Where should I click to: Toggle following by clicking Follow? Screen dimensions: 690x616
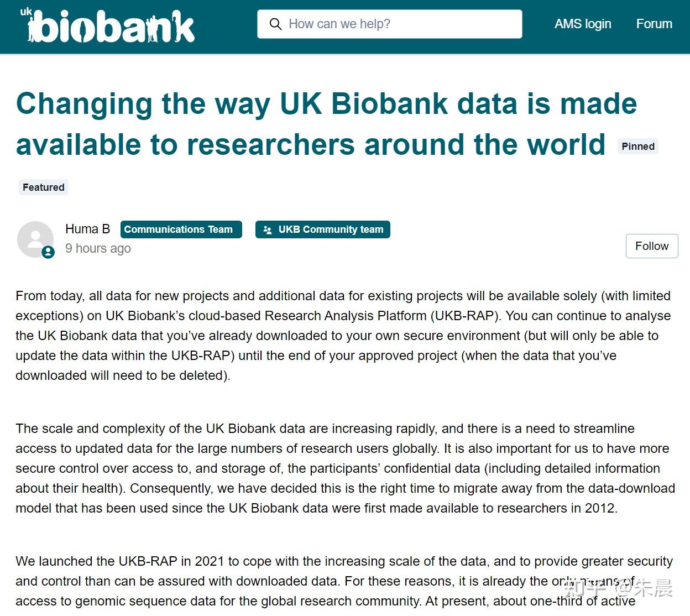[651, 246]
